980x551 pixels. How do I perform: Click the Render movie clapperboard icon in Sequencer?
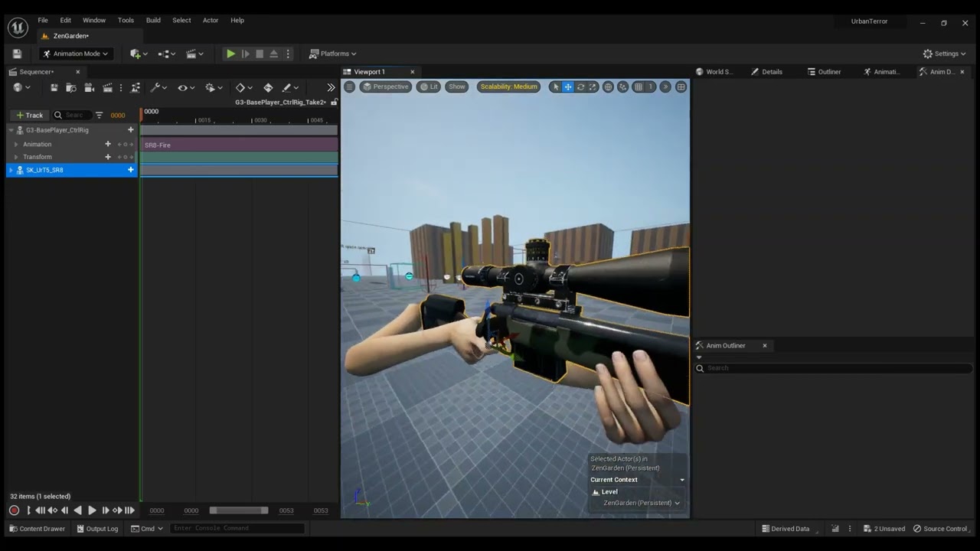pyautogui.click(x=107, y=88)
